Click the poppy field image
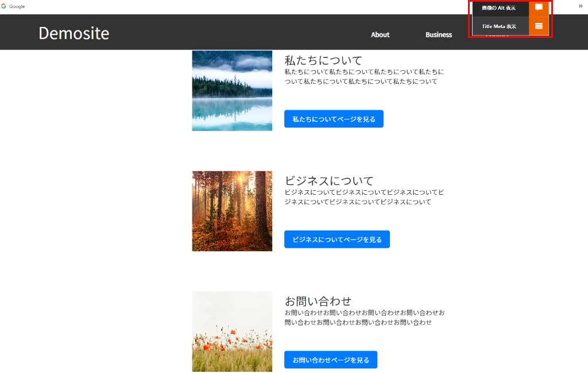Viewport: 588px width, 373px height. pos(232,332)
